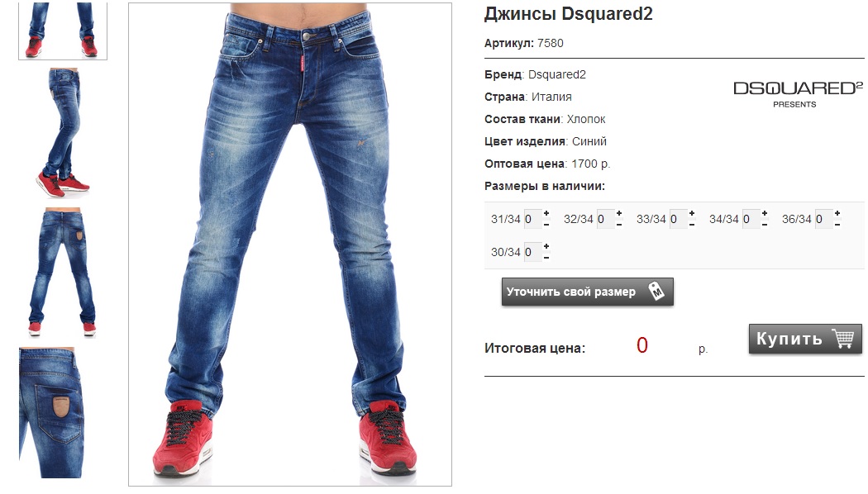The width and height of the screenshot is (868, 494).
Task: View the side-view jeans thumbnail
Action: [x=63, y=133]
